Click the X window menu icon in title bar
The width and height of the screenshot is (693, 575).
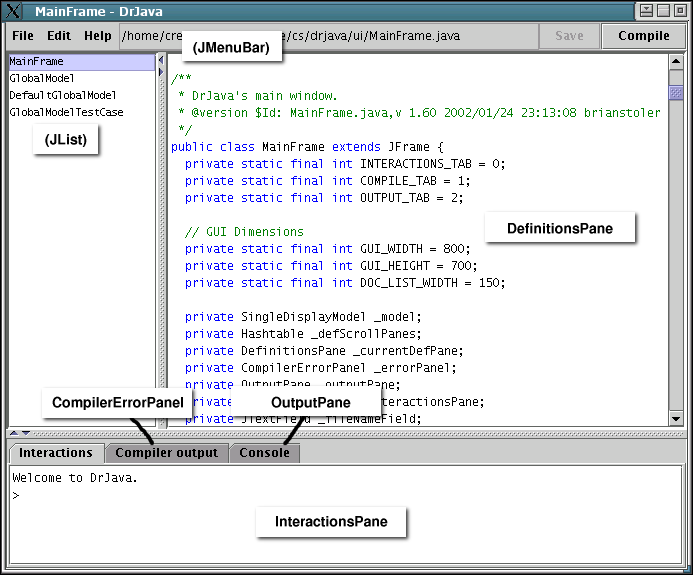coord(13,11)
